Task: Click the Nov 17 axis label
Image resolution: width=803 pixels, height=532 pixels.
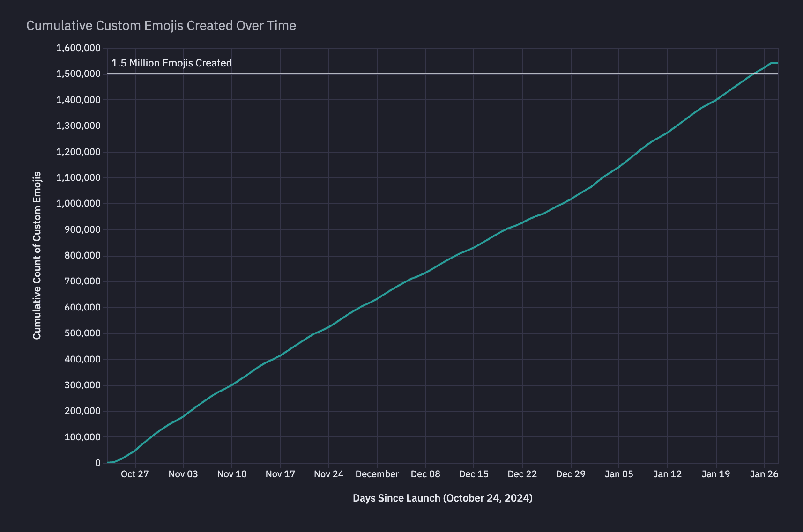Action: coord(280,474)
